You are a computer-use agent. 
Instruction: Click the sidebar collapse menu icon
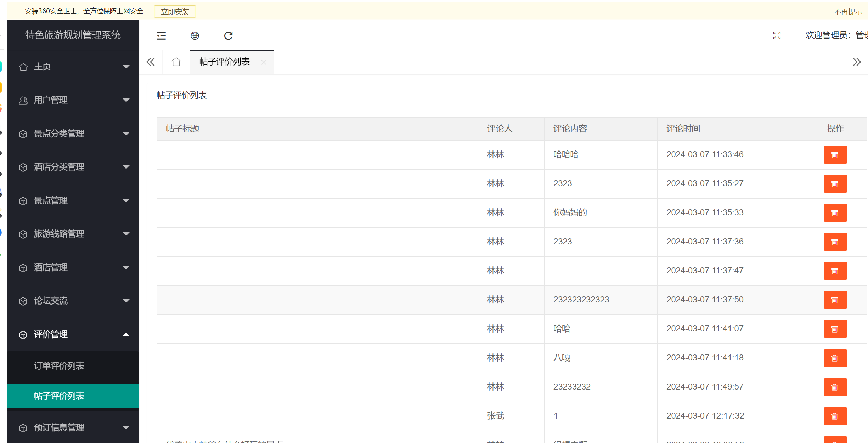click(x=161, y=35)
